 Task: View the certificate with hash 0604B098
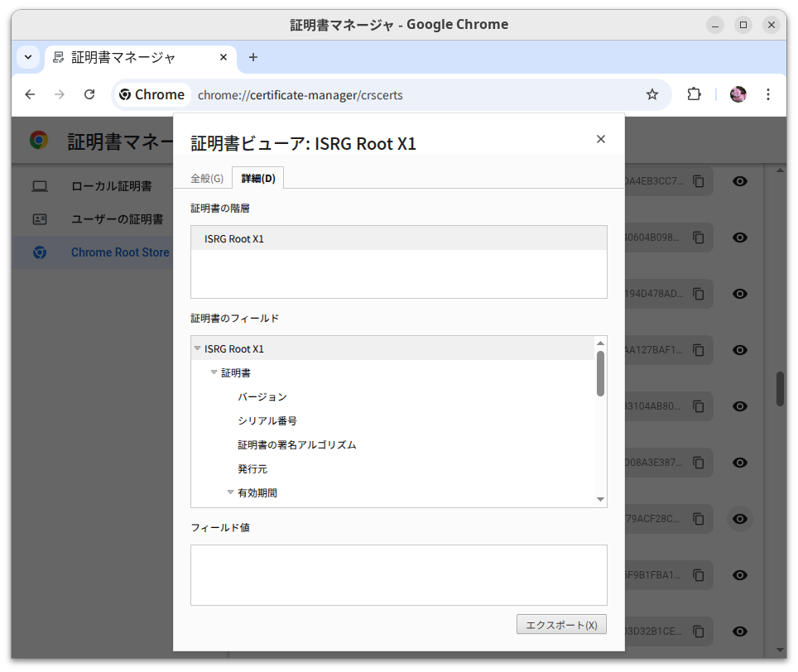tap(740, 238)
